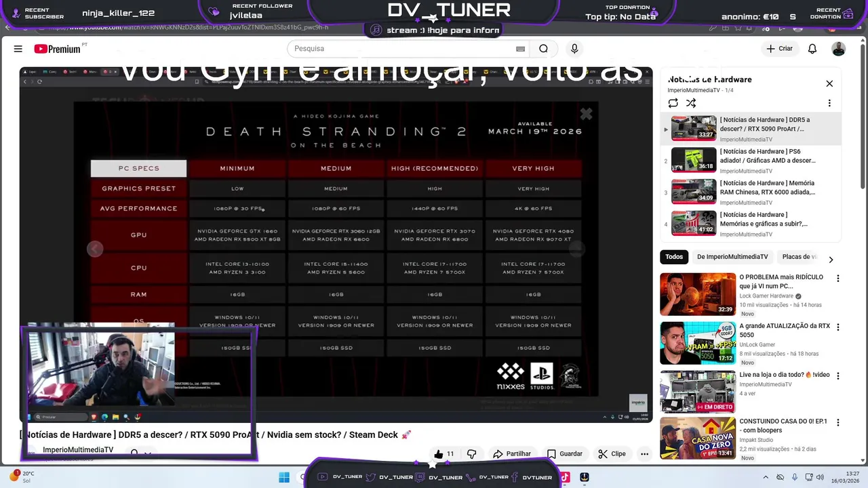Image resolution: width=868 pixels, height=488 pixels.
Task: Play playlist video DDR5 a descer
Action: pos(751,129)
